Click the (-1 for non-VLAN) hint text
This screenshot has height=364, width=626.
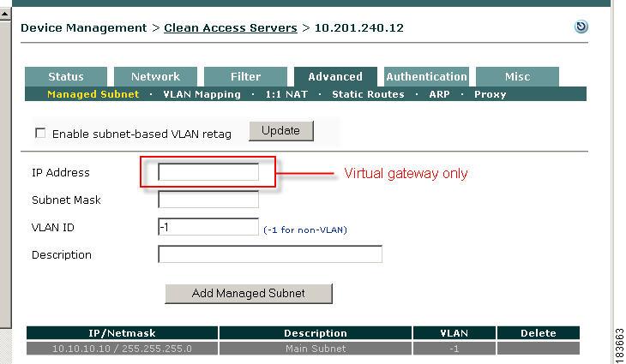click(x=305, y=230)
